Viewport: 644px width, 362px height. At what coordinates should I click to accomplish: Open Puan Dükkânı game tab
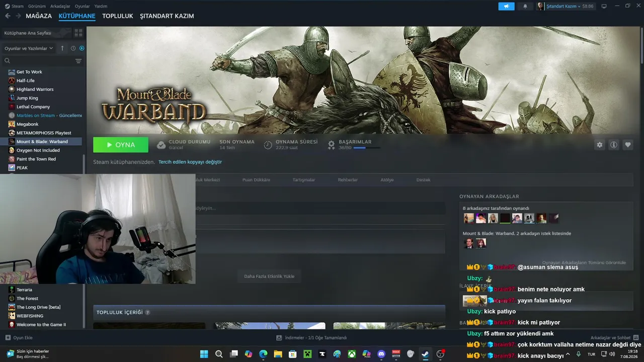point(256,180)
